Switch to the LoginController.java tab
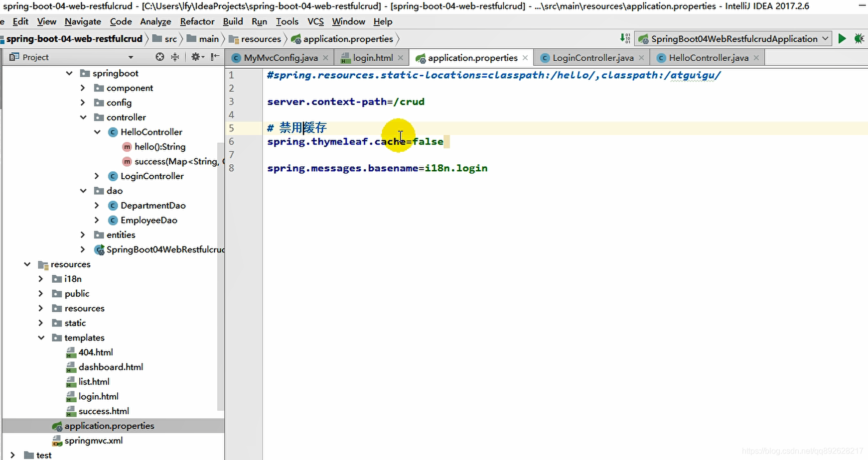The height and width of the screenshot is (460, 868). [x=593, y=58]
